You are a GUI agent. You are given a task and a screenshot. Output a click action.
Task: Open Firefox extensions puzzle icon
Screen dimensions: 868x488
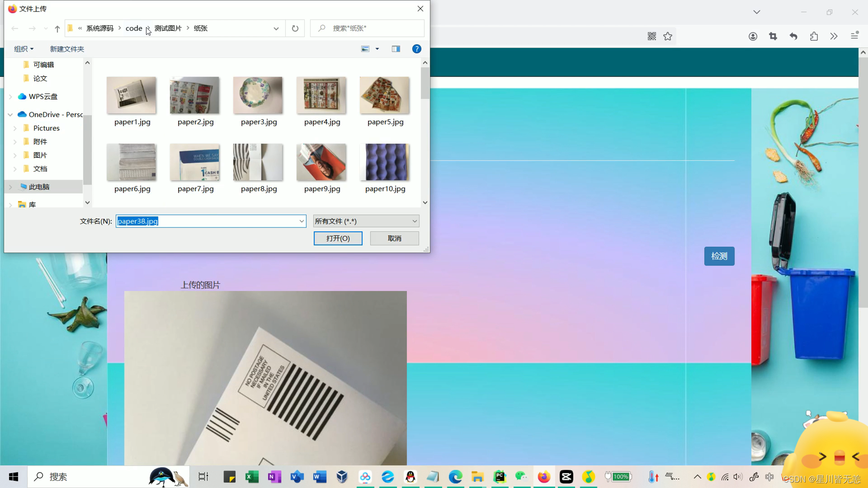click(x=814, y=37)
